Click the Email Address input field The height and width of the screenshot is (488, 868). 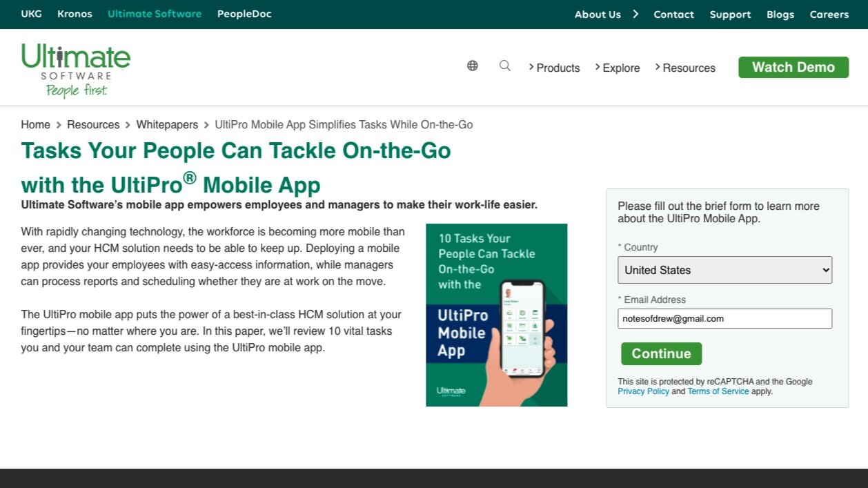coord(724,318)
